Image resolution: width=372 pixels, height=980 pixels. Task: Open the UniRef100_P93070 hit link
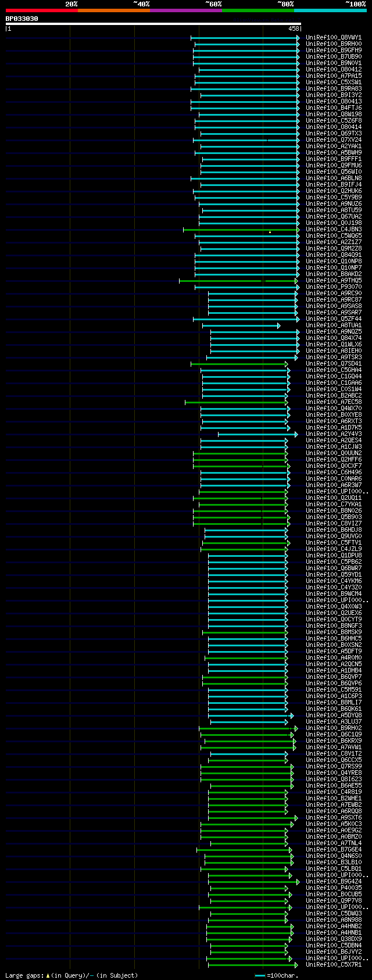click(x=334, y=287)
